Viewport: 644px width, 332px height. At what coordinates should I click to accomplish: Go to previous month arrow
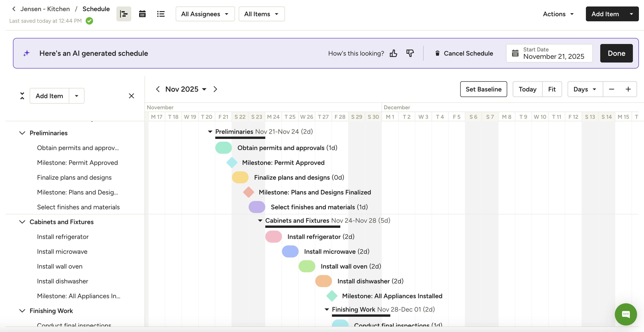[158, 89]
